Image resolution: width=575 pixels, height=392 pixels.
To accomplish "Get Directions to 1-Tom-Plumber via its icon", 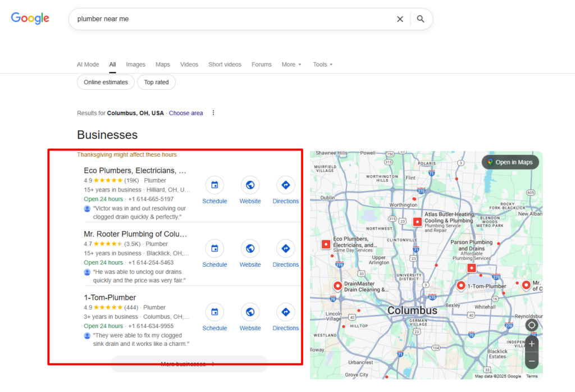I will coord(285,312).
